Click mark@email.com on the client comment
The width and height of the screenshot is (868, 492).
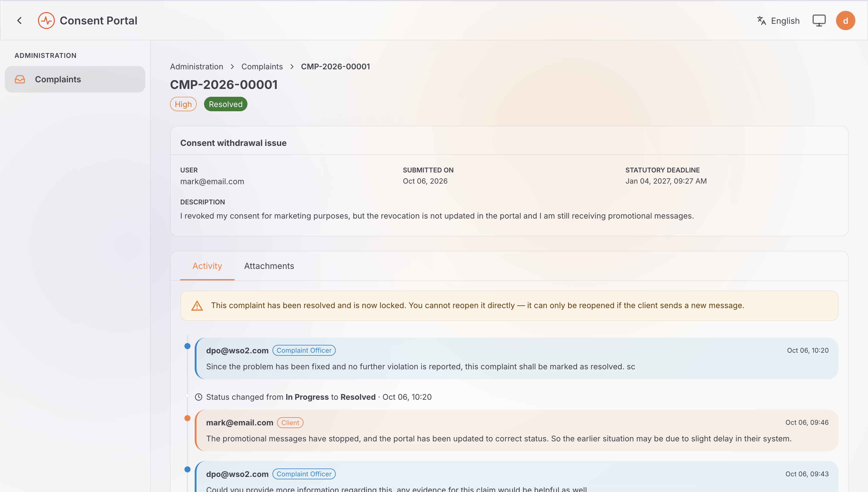[240, 423]
